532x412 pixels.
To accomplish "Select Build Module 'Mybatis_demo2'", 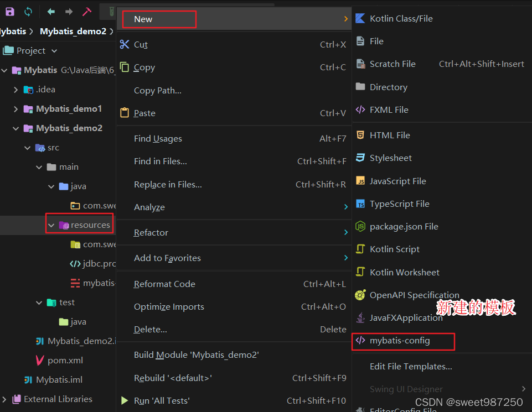I will coord(234,354).
